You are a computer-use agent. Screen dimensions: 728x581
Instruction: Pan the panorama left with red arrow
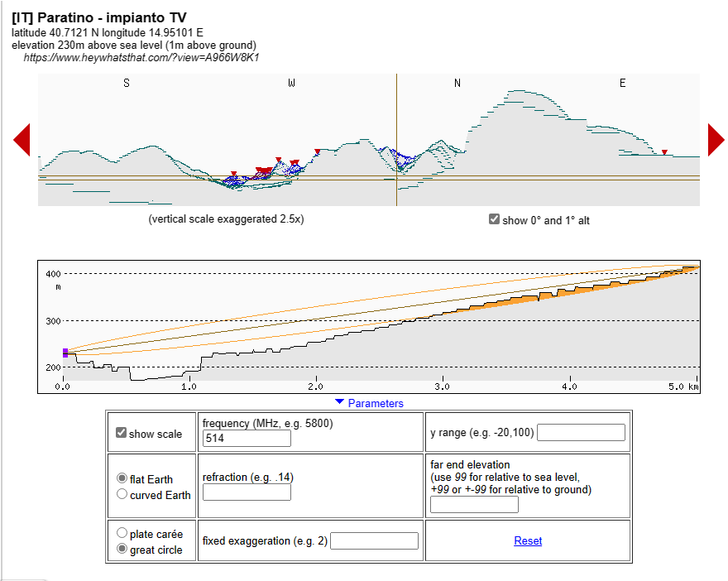point(22,139)
